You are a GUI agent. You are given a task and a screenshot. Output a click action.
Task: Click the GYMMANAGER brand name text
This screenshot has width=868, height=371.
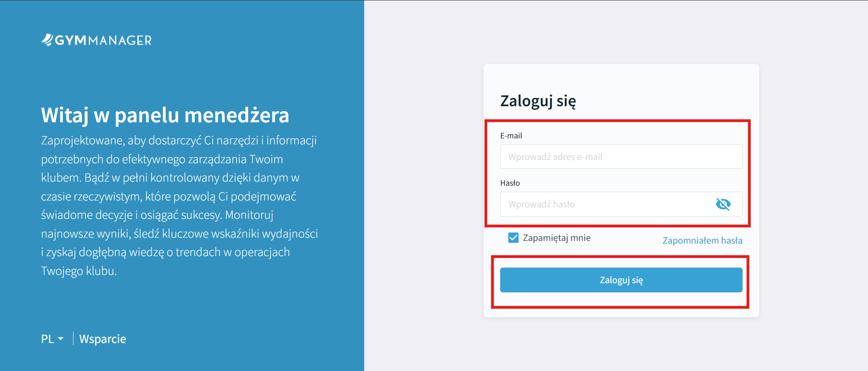click(x=103, y=40)
